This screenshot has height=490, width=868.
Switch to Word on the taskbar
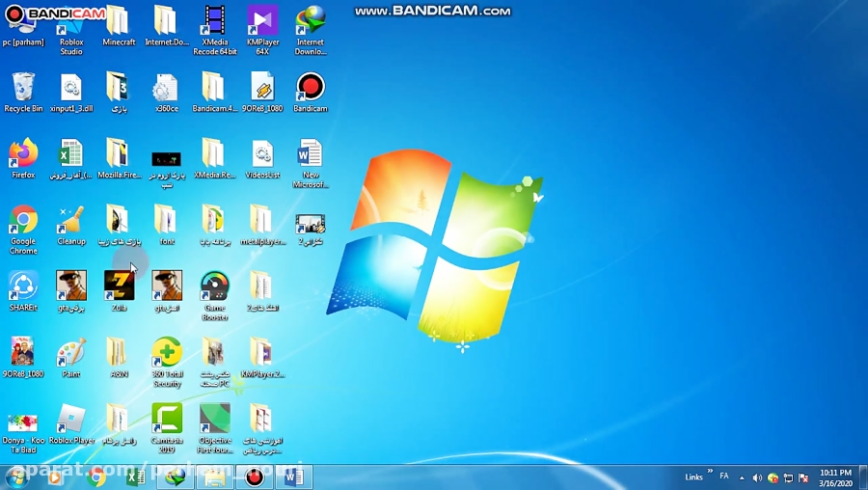(294, 476)
